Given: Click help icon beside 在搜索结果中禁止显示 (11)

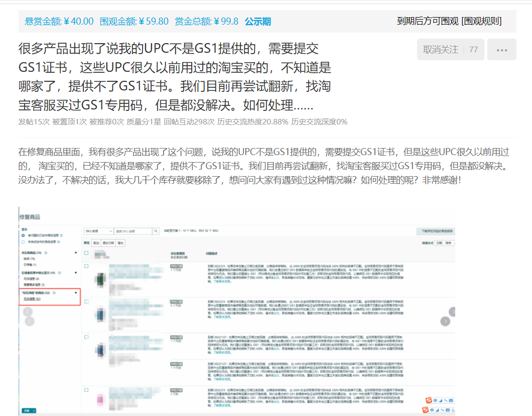Looking at the screenshot, I should pos(59,273).
